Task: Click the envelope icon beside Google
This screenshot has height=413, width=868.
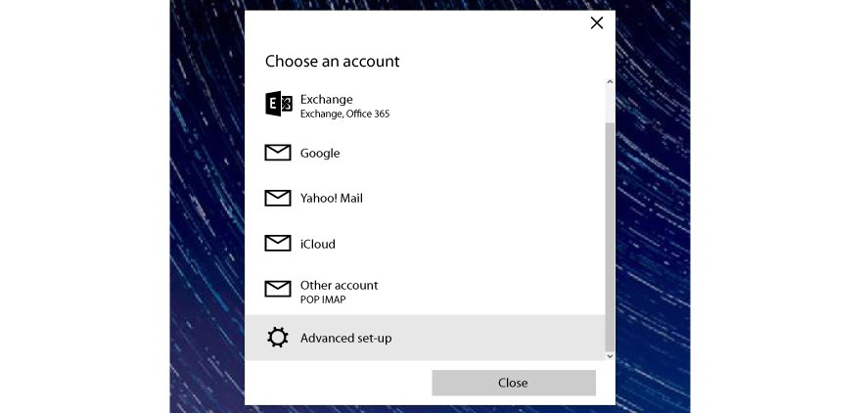Action: tap(278, 153)
